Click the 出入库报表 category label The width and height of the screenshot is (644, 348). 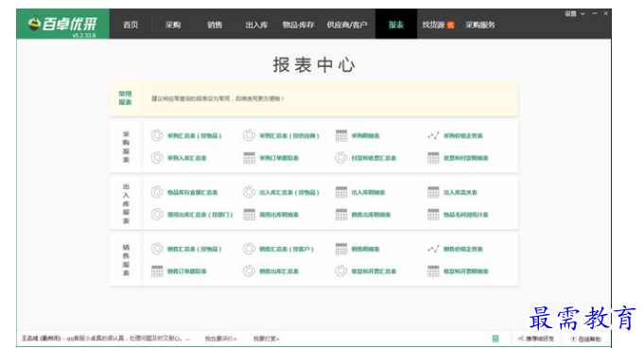click(x=126, y=203)
